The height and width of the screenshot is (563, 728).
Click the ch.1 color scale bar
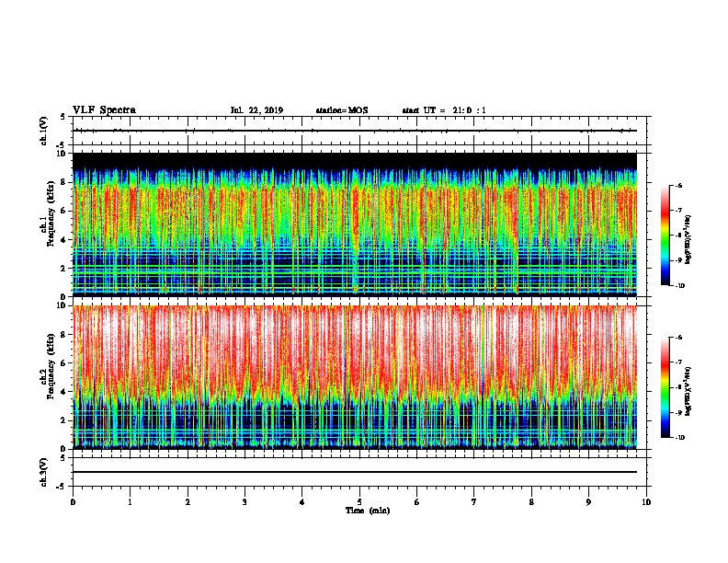tap(665, 236)
